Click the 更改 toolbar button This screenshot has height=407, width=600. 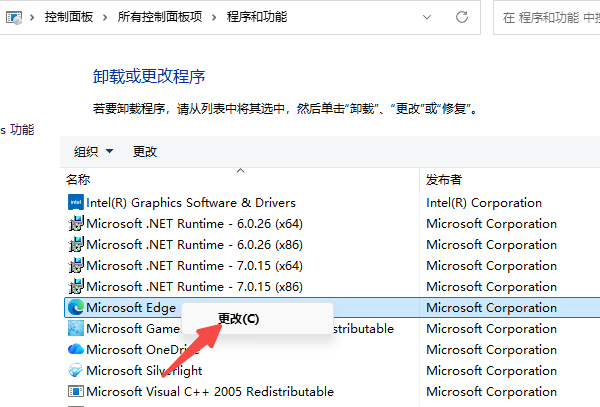pos(145,152)
